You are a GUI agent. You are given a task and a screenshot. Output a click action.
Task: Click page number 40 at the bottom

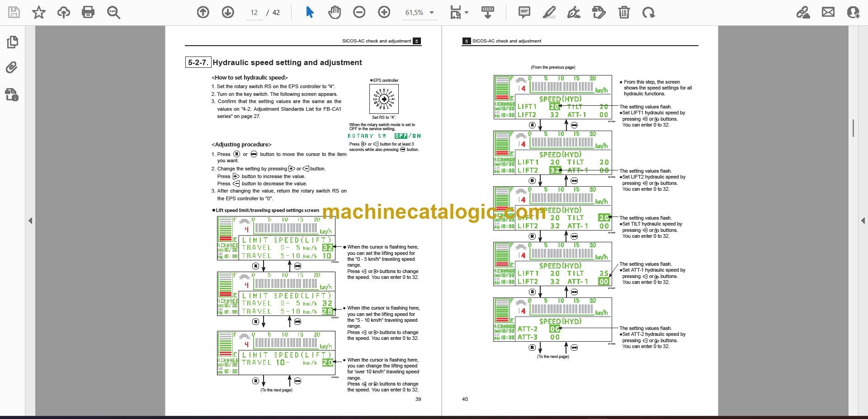point(465,399)
